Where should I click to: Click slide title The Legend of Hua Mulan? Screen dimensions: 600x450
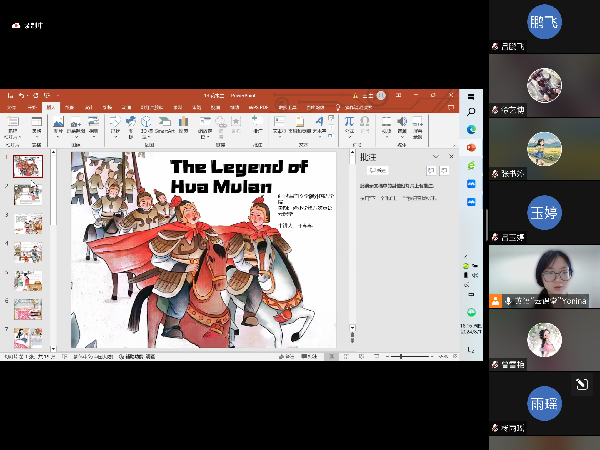pos(239,177)
